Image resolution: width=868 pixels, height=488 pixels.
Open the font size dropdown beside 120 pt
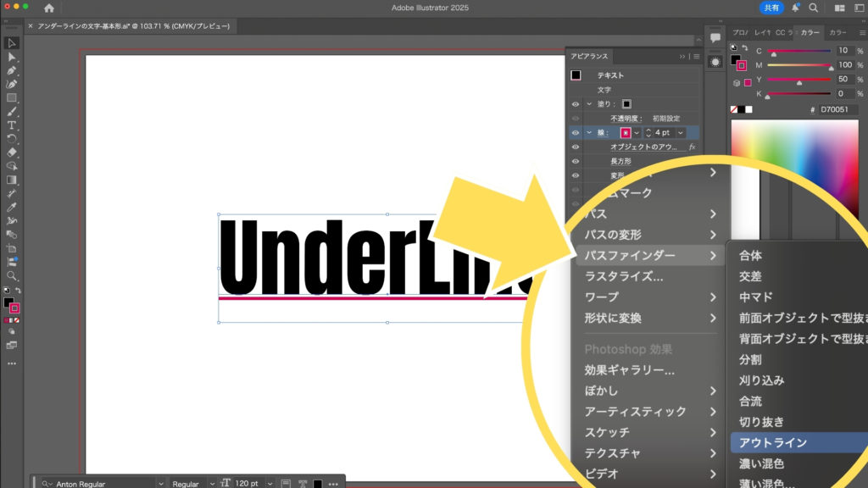coord(270,484)
